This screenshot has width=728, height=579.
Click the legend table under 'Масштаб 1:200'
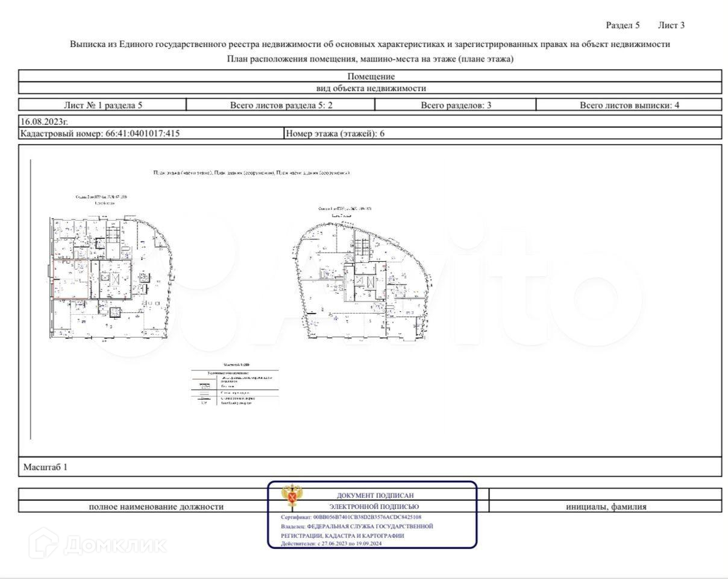pos(235,388)
